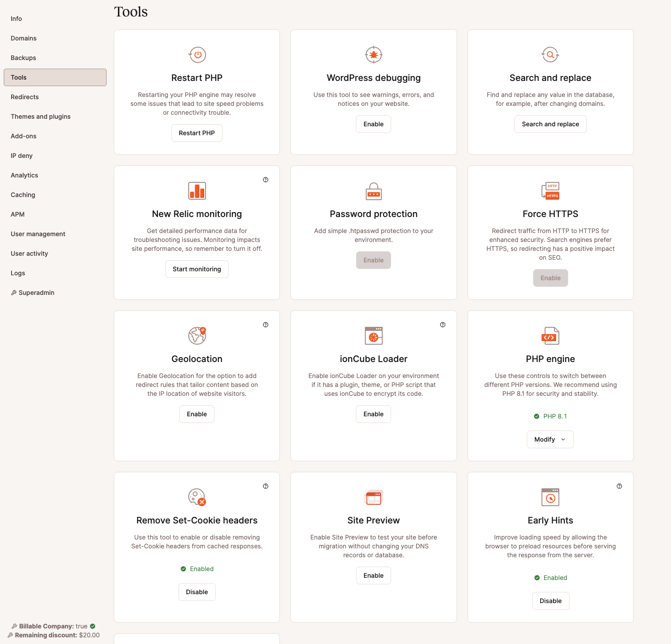Click the Remaining discount $20.00 text
671x644 pixels.
tap(57, 635)
